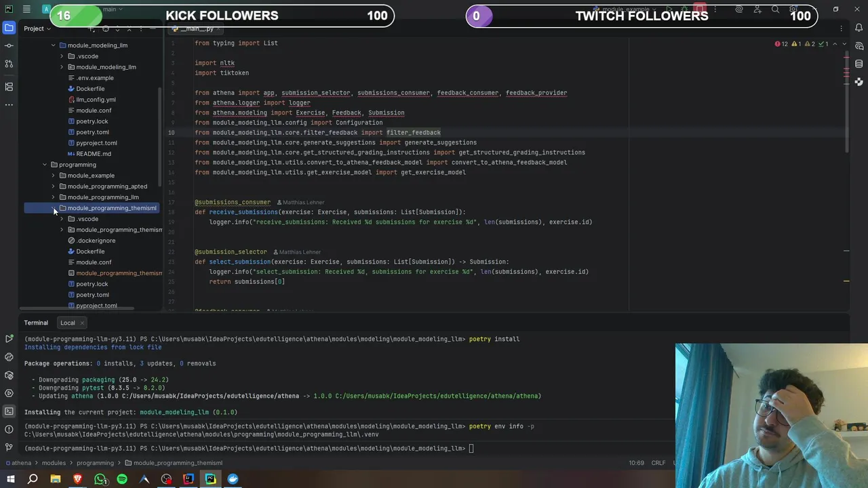868x488 pixels.
Task: Expand .vscode folder under module_modeling_llm
Action: (62, 56)
